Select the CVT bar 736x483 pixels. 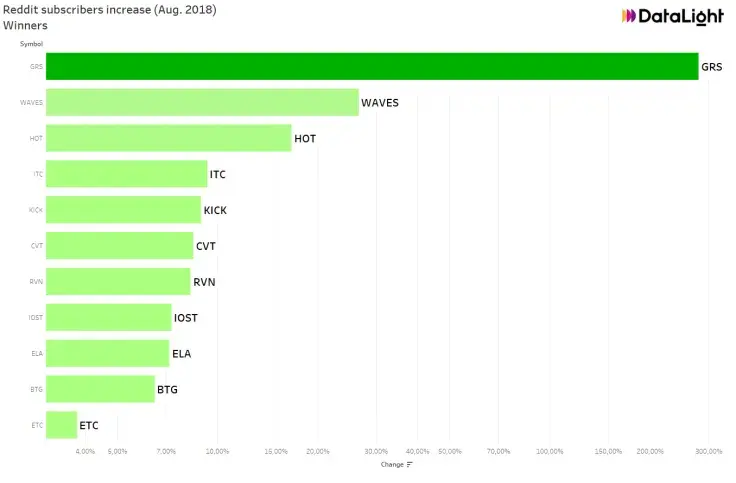(x=119, y=246)
